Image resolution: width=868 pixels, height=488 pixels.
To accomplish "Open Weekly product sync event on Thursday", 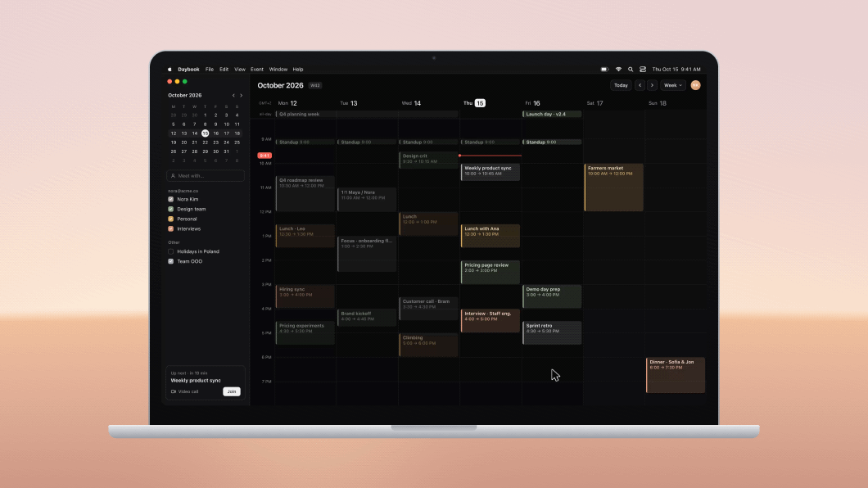I will tap(490, 171).
